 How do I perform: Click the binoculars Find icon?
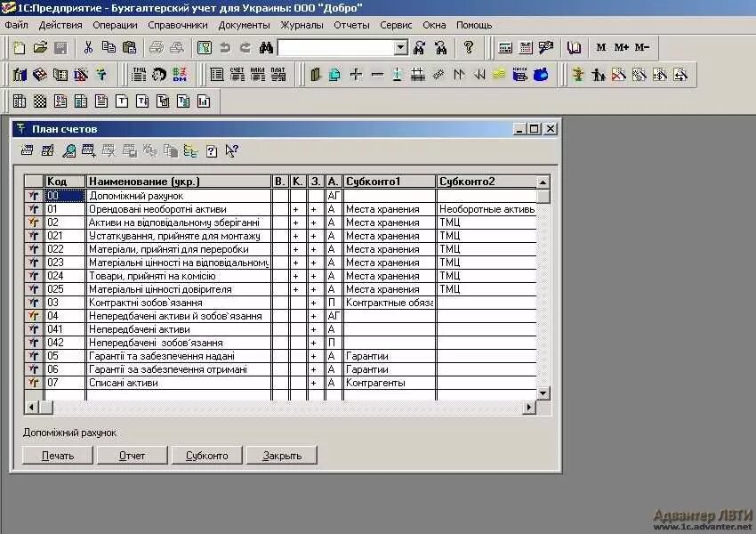[266, 47]
